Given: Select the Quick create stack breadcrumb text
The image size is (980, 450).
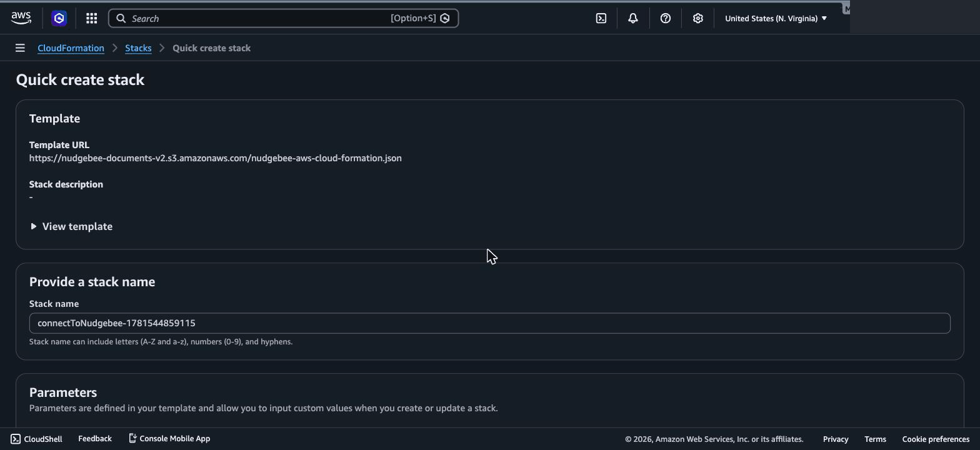Looking at the screenshot, I should [211, 48].
